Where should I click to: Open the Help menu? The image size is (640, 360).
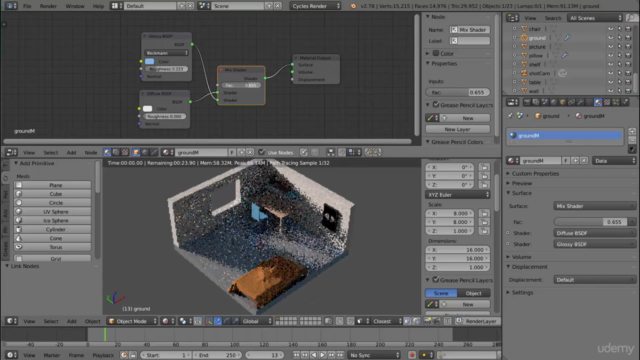98,6
